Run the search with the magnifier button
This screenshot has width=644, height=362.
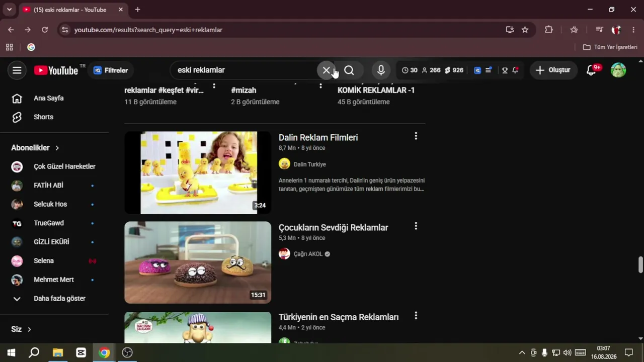pyautogui.click(x=349, y=70)
